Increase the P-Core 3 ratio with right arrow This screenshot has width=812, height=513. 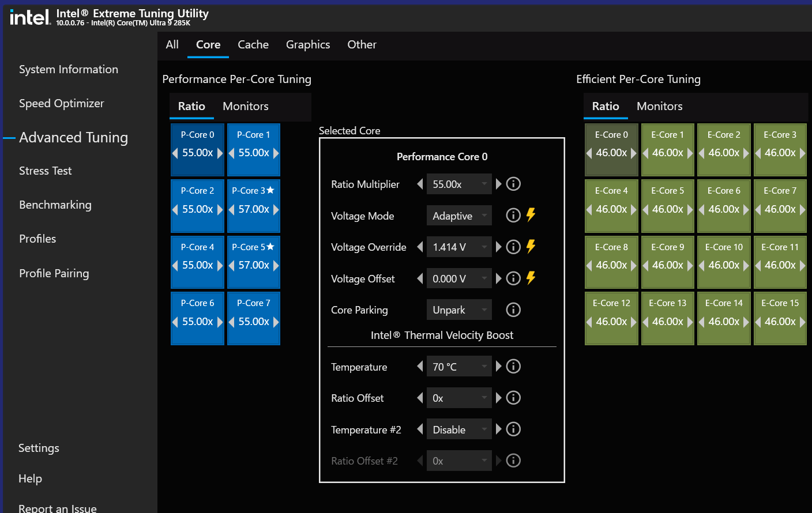pyautogui.click(x=276, y=209)
